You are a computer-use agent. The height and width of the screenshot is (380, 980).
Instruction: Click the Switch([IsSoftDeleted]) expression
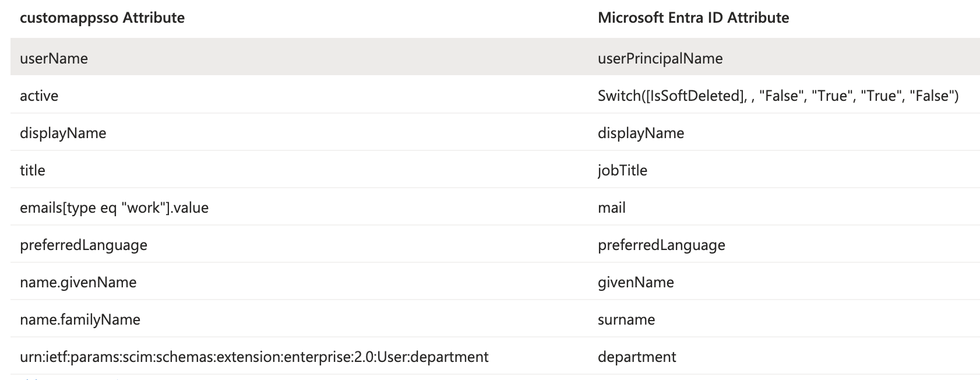tap(777, 96)
